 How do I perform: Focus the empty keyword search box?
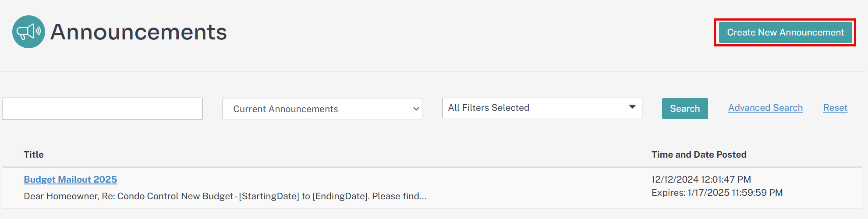[103, 109]
